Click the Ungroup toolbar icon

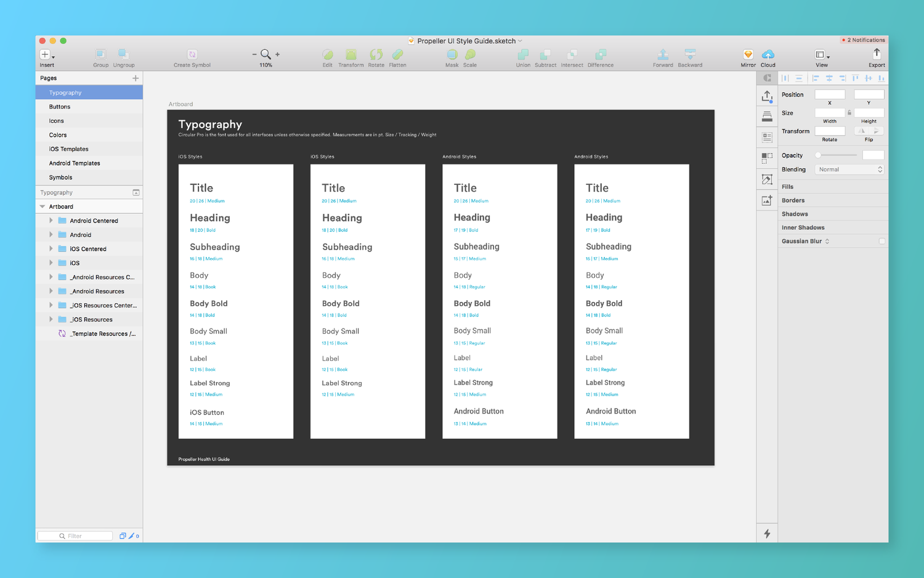click(123, 54)
